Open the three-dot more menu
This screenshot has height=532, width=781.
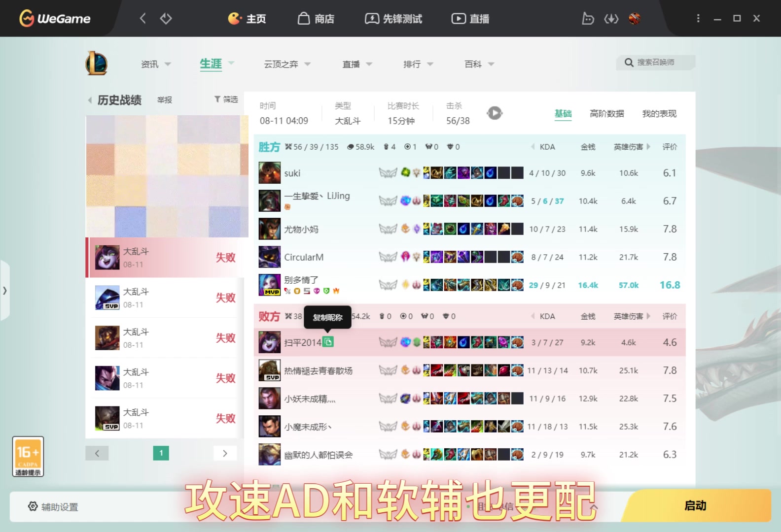[698, 18]
